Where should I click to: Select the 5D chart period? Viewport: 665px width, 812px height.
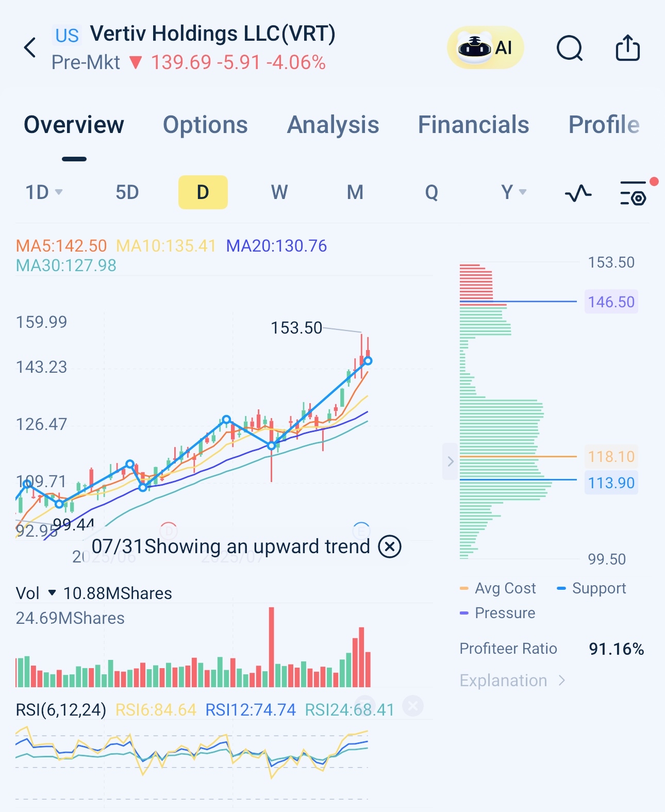pyautogui.click(x=127, y=192)
